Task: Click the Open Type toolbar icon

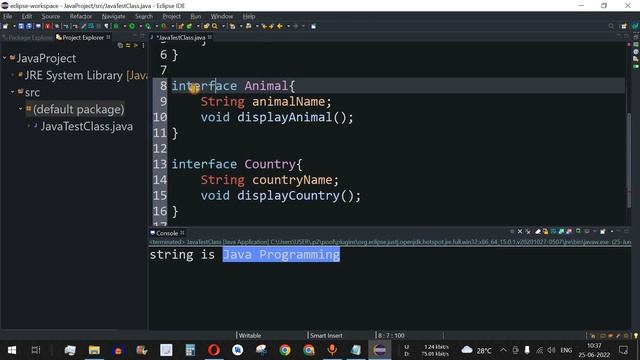Action: pyautogui.click(x=207, y=26)
